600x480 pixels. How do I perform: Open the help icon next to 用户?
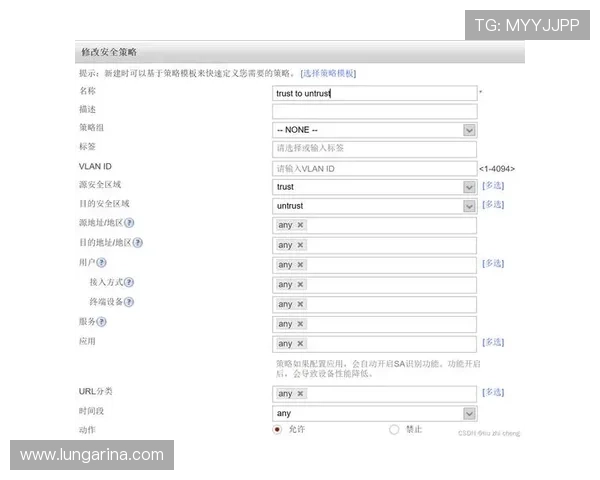coord(102,263)
